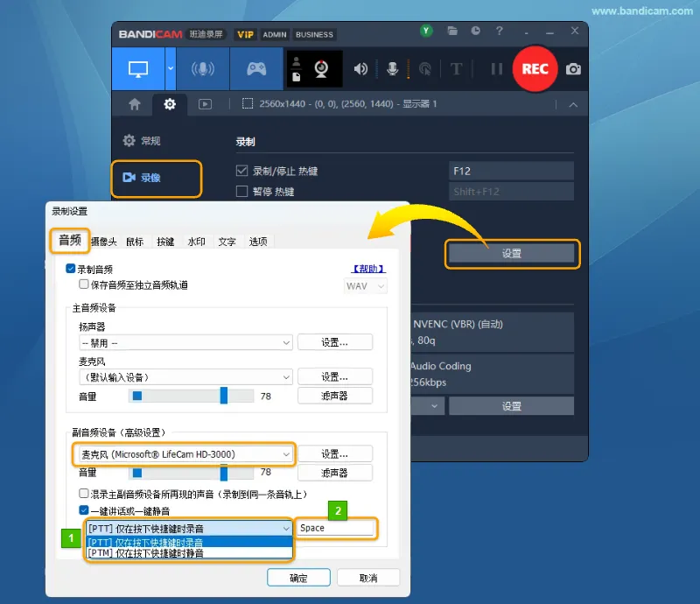The height and width of the screenshot is (604, 700).
Task: Toggle text overlay T icon
Action: pos(456,69)
